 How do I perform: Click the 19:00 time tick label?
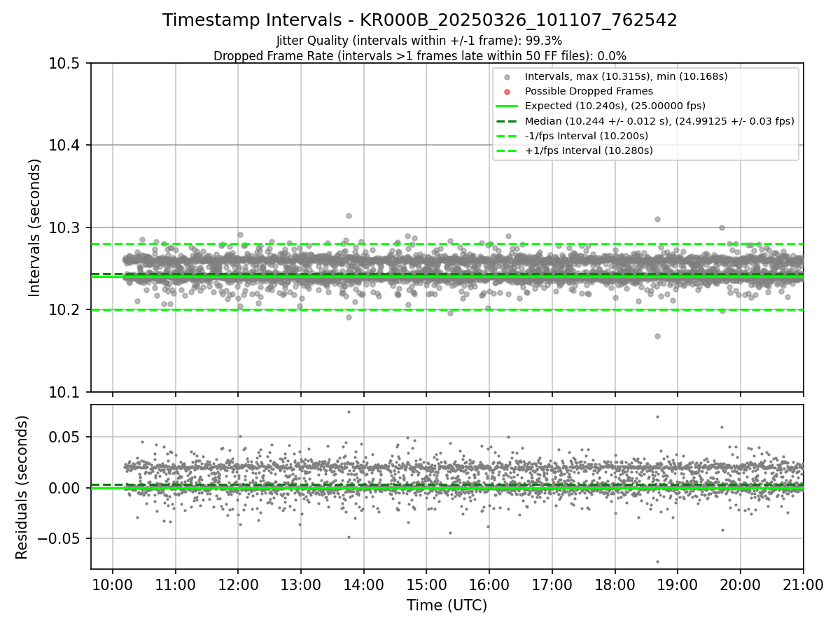coord(678,584)
